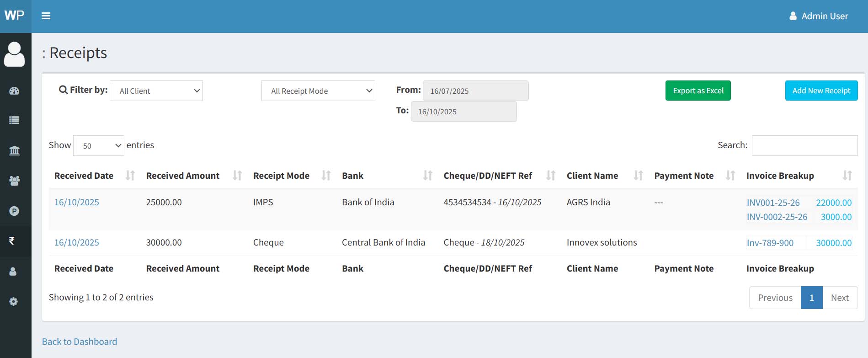The image size is (868, 358).
Task: Open the dashboard gauge icon in sidebar
Action: [14, 91]
